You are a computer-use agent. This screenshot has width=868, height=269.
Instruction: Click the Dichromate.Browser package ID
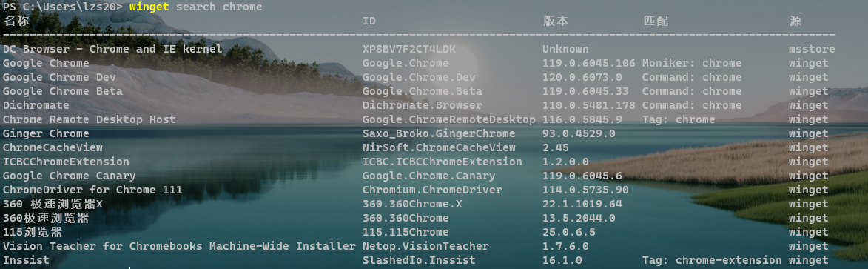[422, 105]
